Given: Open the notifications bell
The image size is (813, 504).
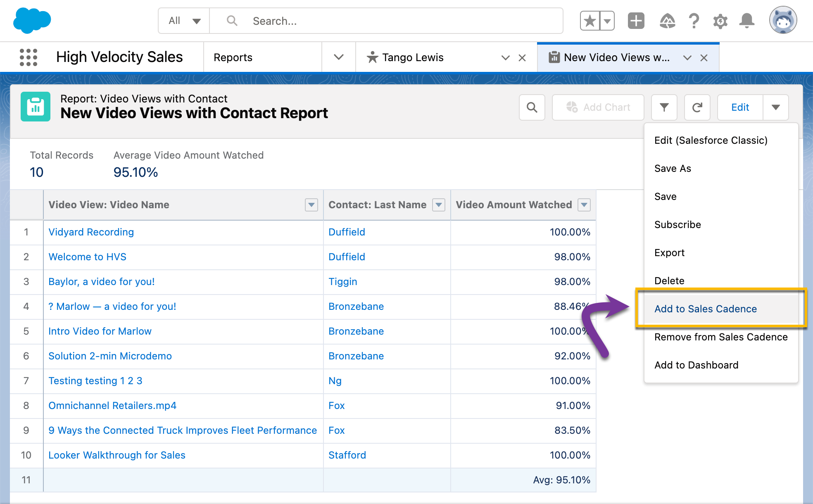Looking at the screenshot, I should point(747,21).
